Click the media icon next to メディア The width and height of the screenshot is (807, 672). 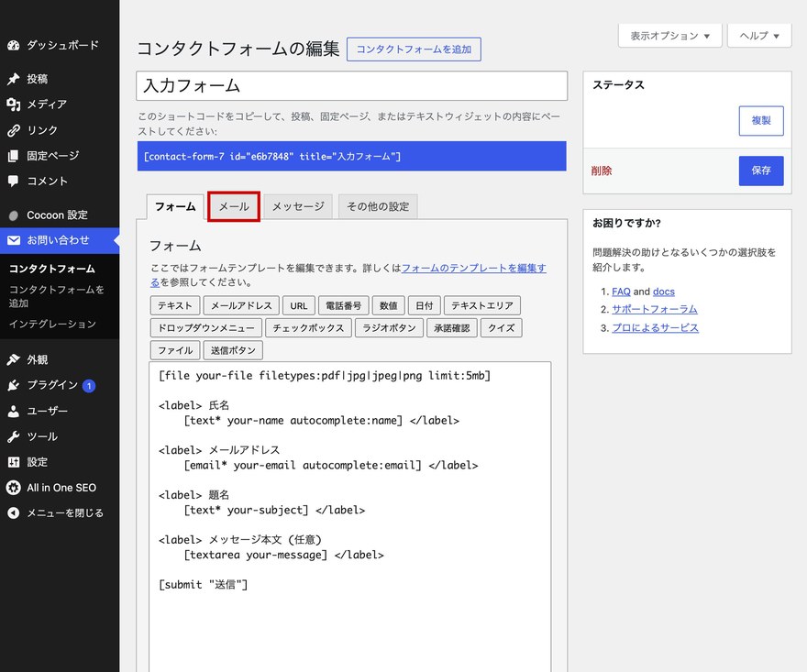click(14, 105)
